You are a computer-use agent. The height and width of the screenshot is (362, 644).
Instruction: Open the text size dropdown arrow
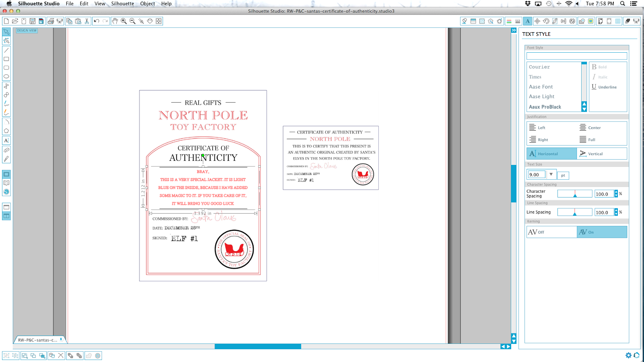[x=551, y=175]
